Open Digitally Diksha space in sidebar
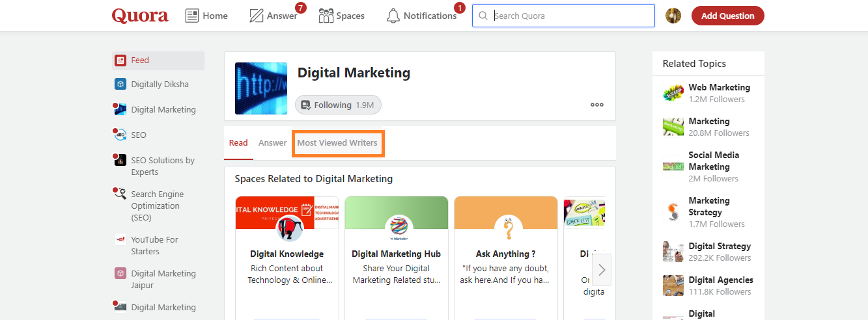The width and height of the screenshot is (868, 320). 158,85
